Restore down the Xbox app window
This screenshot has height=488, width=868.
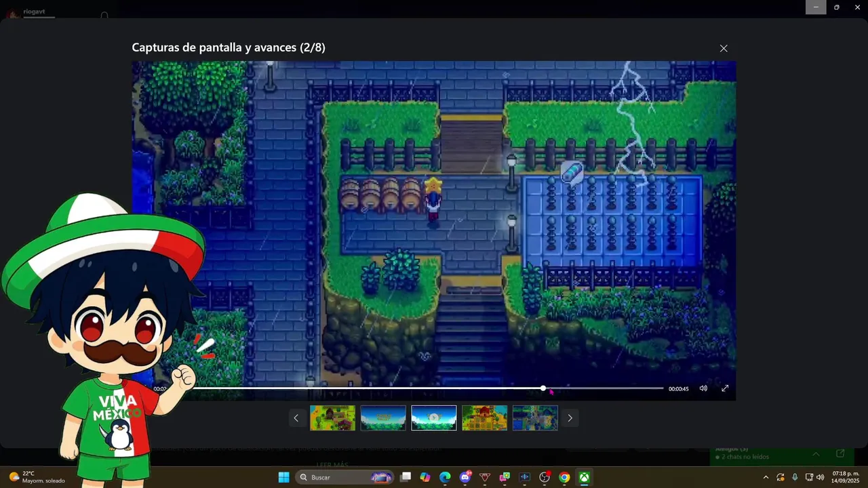(837, 7)
